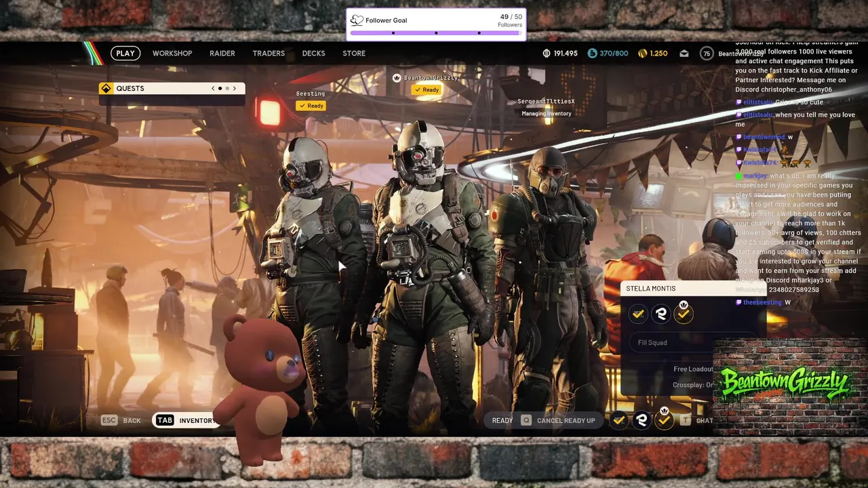Go to the TRADERS tab
The height and width of the screenshot is (488, 868).
(x=269, y=54)
